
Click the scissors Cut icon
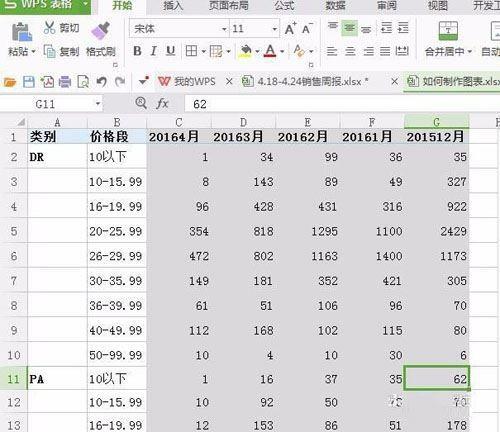[x=49, y=28]
